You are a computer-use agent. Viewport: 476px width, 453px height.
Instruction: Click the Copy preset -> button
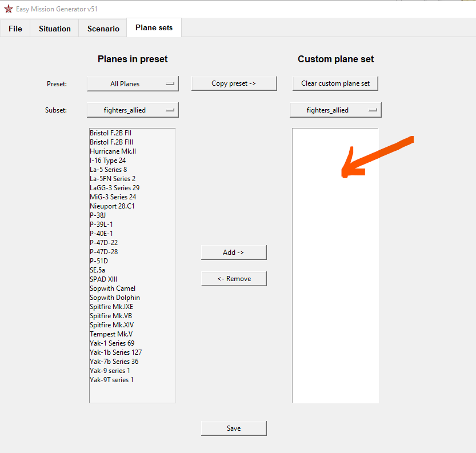(234, 83)
